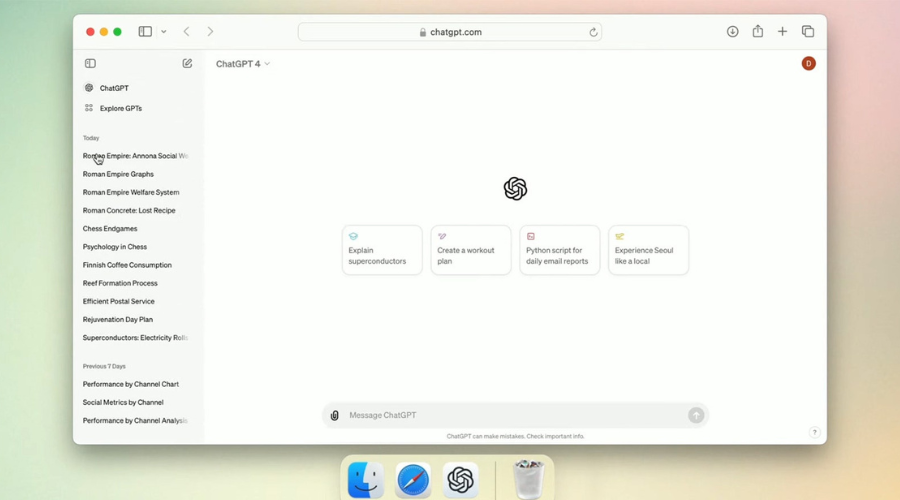This screenshot has width=900, height=500.
Task: Toggle Safari sidebar visibility
Action: pyautogui.click(x=145, y=32)
